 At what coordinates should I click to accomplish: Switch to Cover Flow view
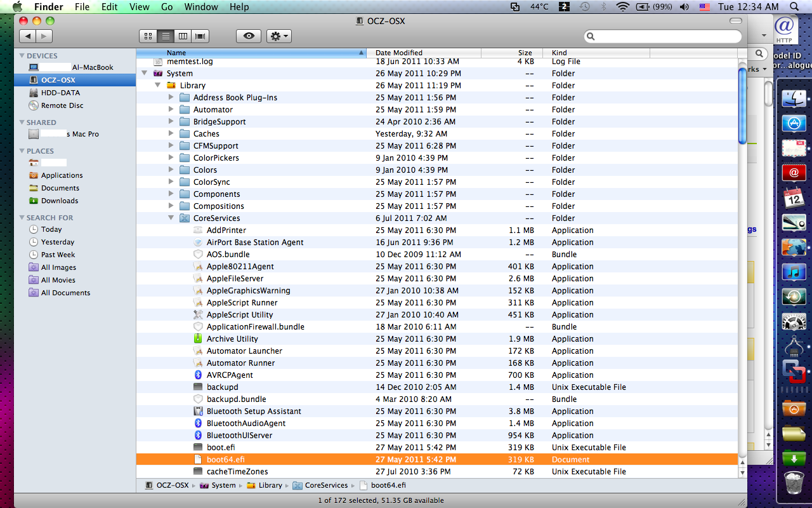pyautogui.click(x=200, y=36)
